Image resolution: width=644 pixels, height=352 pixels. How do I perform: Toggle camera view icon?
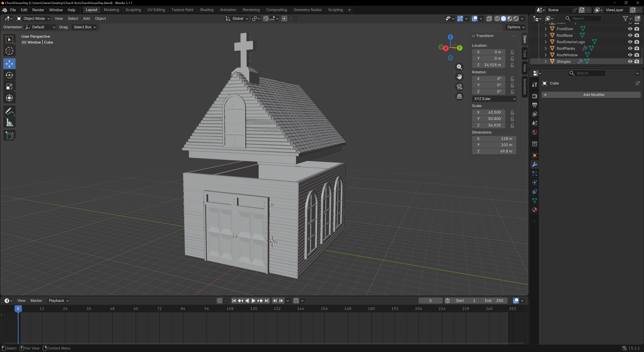click(x=459, y=87)
